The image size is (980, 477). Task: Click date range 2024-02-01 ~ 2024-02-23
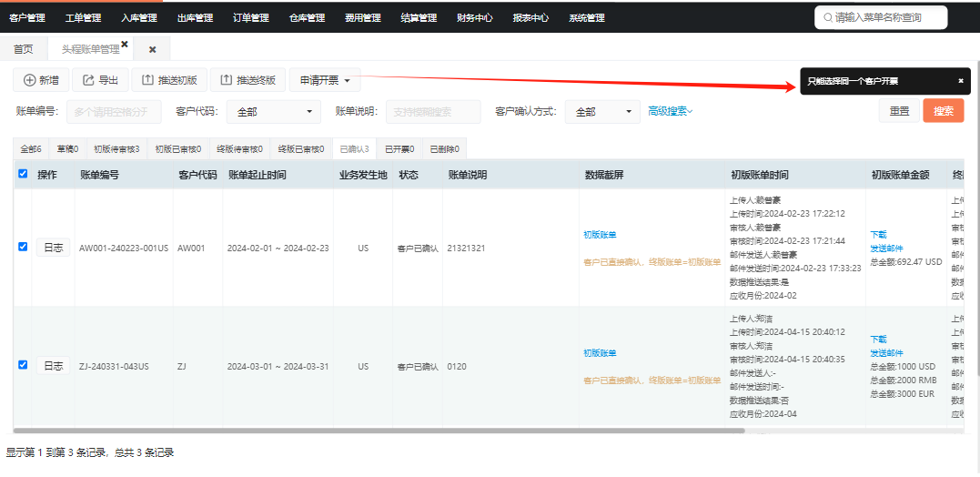point(278,249)
